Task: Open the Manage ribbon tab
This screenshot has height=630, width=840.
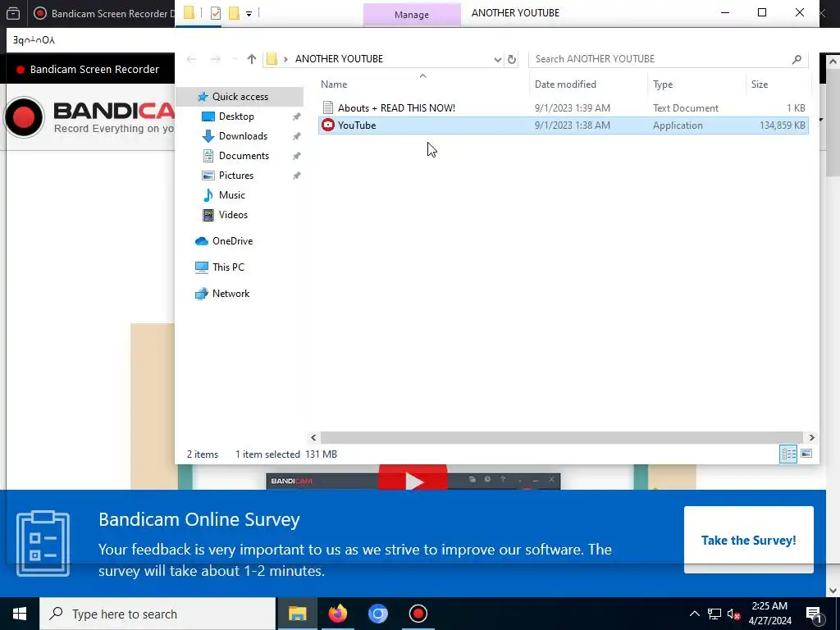Action: (x=412, y=15)
